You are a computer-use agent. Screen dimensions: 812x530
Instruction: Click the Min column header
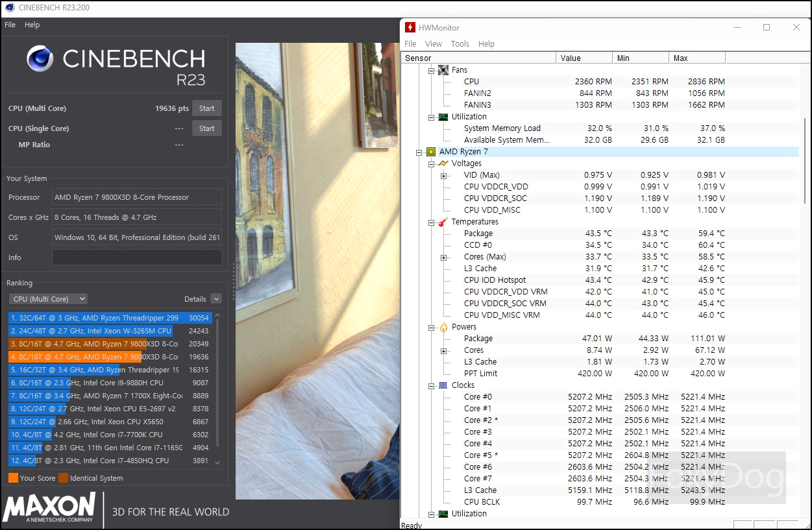(641, 58)
